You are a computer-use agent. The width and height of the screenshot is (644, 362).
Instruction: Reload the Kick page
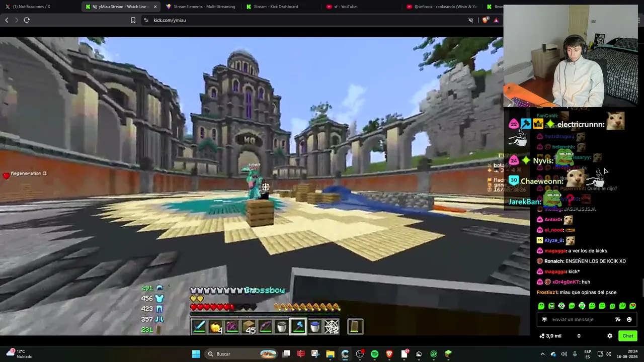coord(27,20)
